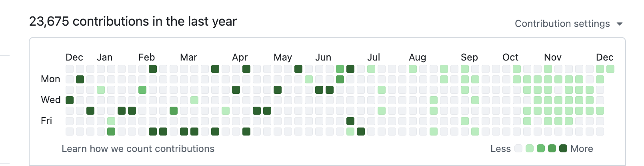
Task: Click the dark green Wednesday cell in first week
Action: (x=70, y=100)
